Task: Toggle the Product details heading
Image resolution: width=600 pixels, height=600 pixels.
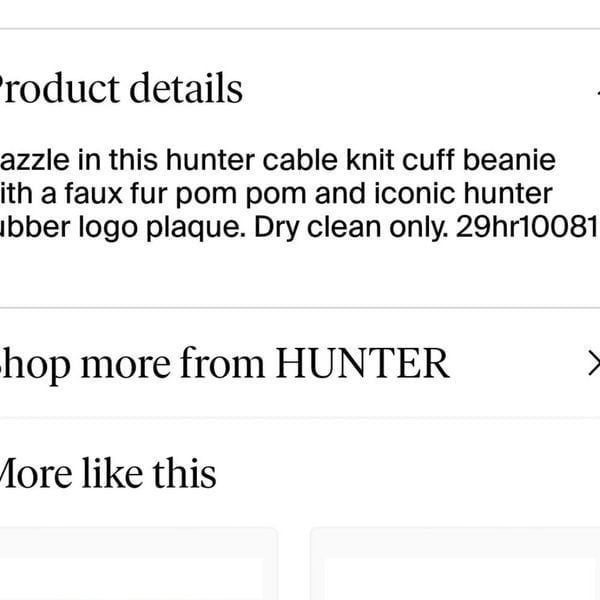Action: [x=121, y=88]
